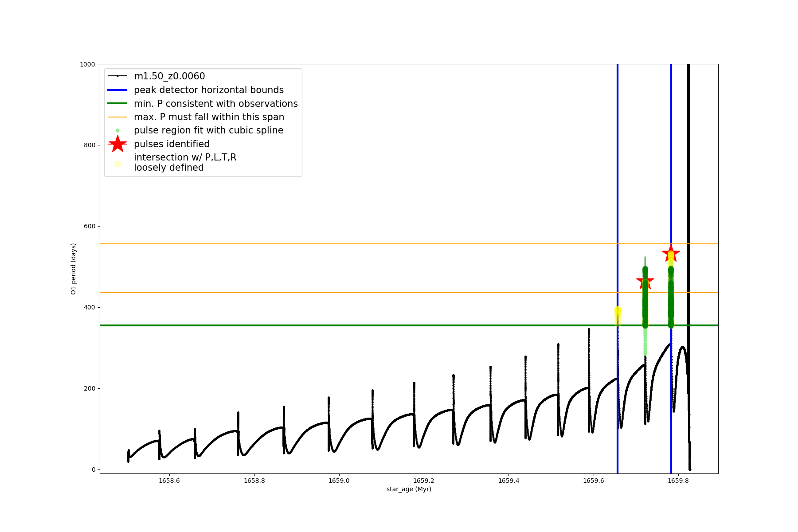The width and height of the screenshot is (798, 532).
Task: Click the black line marker in legend
Action: (117, 76)
